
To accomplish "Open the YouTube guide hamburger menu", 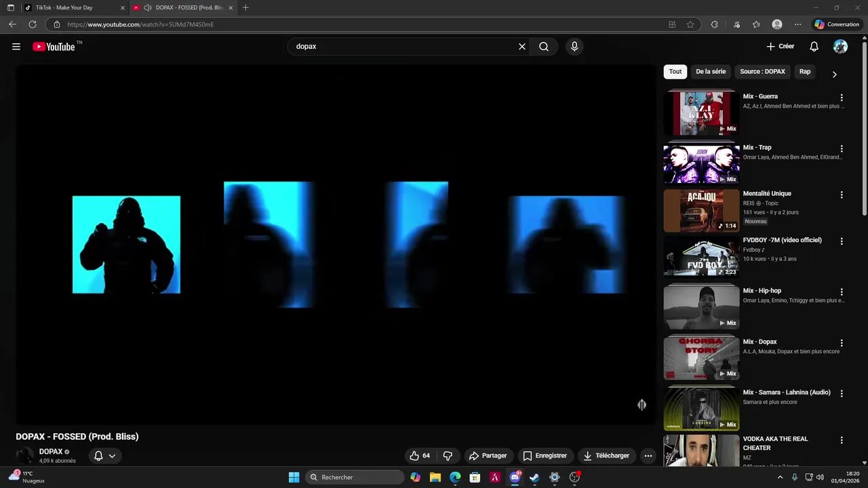I will (16, 47).
